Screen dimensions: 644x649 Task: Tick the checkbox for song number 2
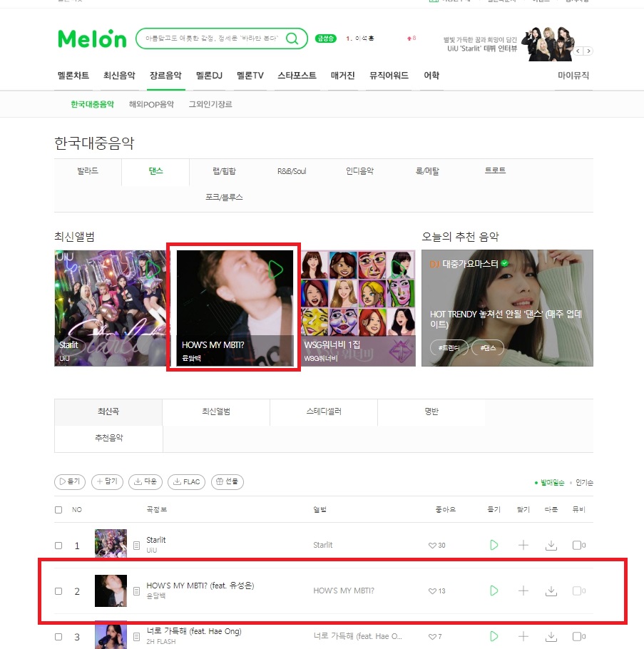tap(58, 591)
